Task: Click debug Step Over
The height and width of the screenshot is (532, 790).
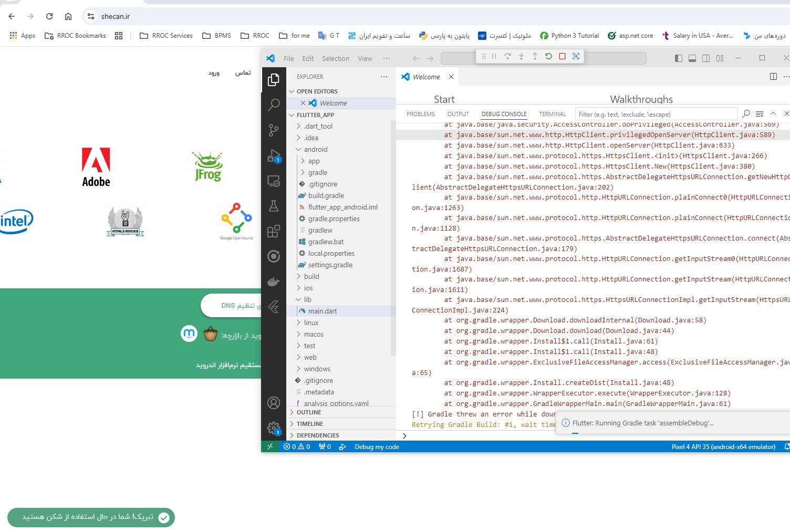Action: tap(507, 56)
